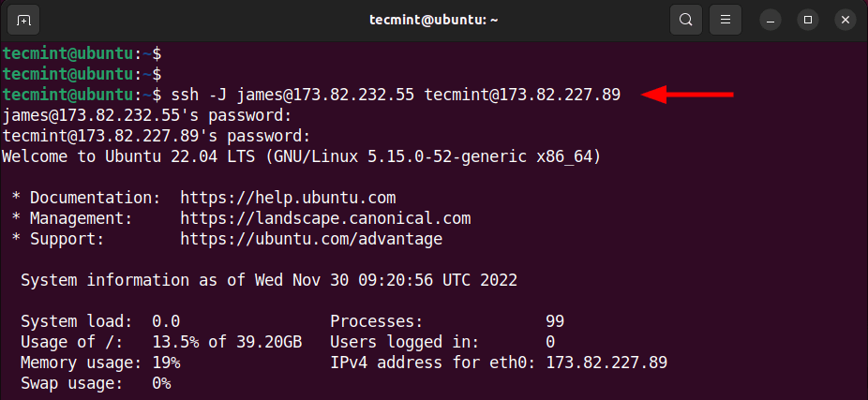
Task: Click james's password prompt line
Action: [x=146, y=116]
